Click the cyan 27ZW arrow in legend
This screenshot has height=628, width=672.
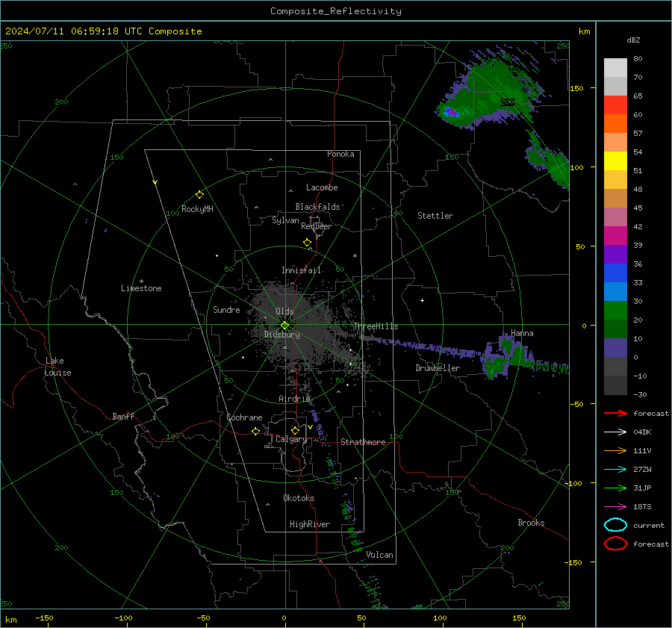click(x=615, y=470)
